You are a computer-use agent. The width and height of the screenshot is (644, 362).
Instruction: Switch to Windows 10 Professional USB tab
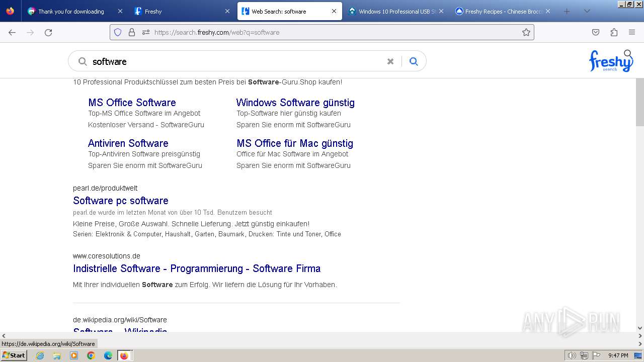(x=397, y=11)
